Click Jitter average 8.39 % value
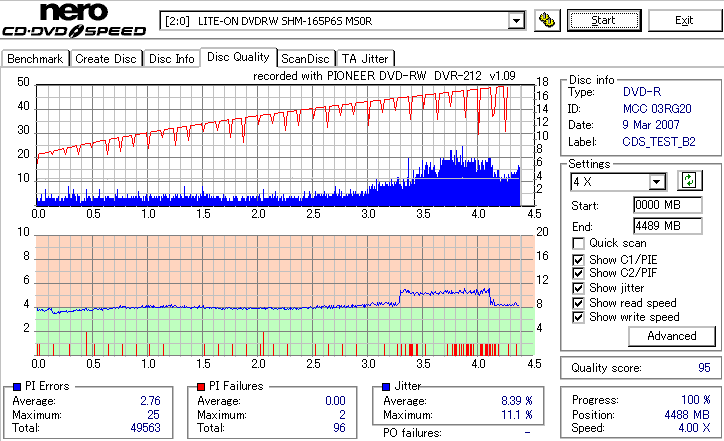This screenshot has height=441, width=724. pyautogui.click(x=517, y=401)
